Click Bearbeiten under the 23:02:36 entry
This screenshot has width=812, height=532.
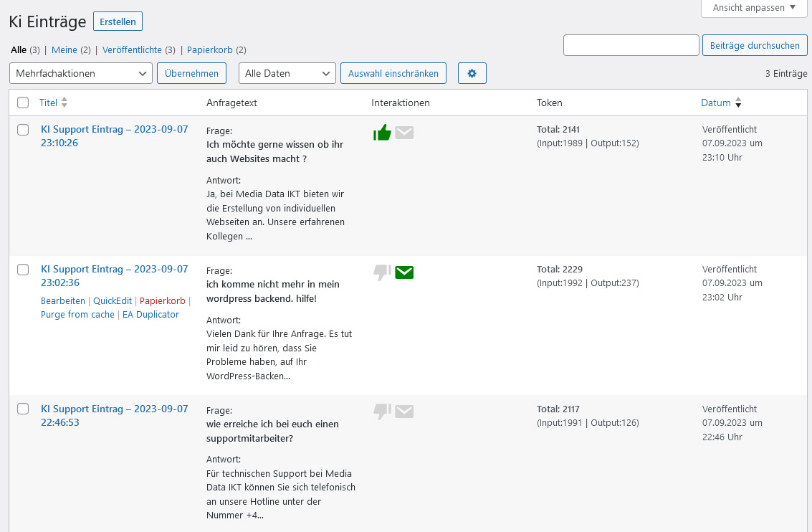[x=62, y=301]
